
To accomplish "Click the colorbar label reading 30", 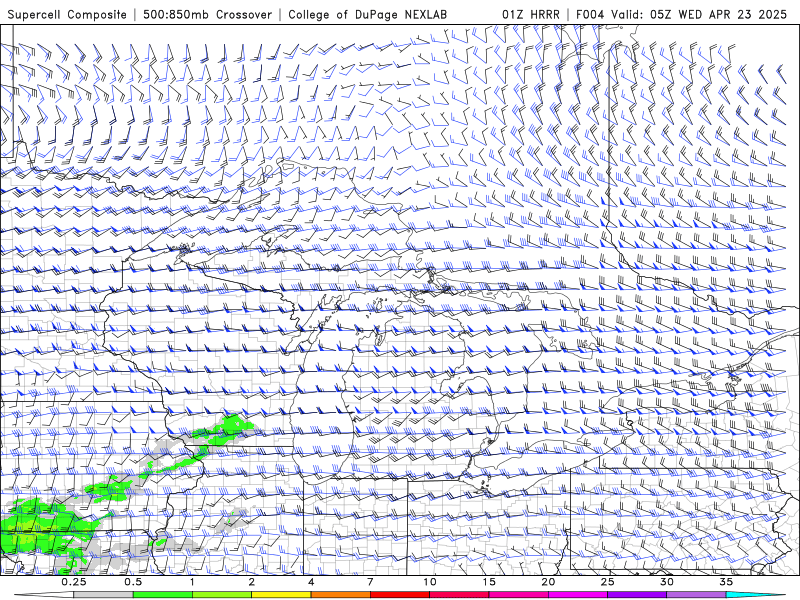I will 666,582.
